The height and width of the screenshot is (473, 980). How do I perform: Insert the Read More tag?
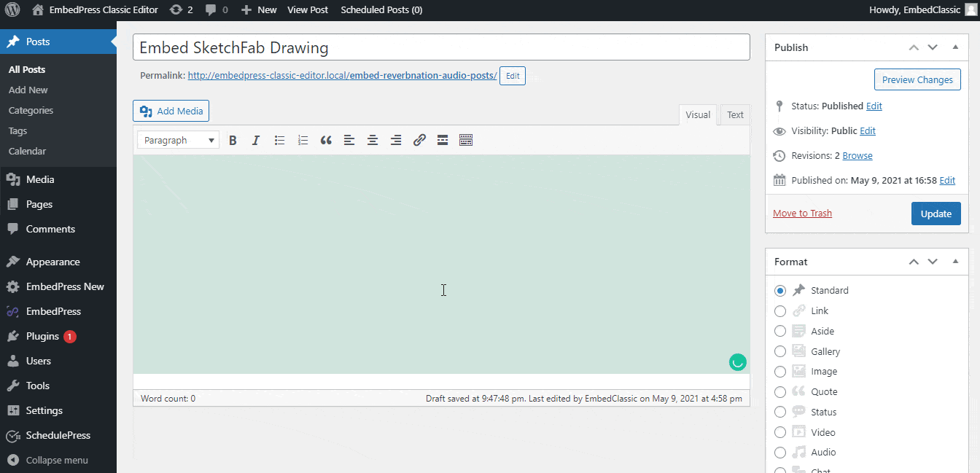coord(443,141)
